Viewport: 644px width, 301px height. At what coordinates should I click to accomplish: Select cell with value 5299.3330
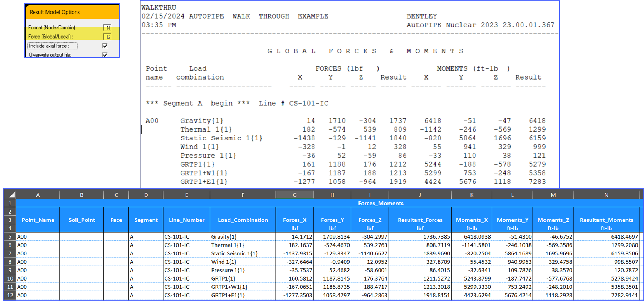(x=472, y=287)
